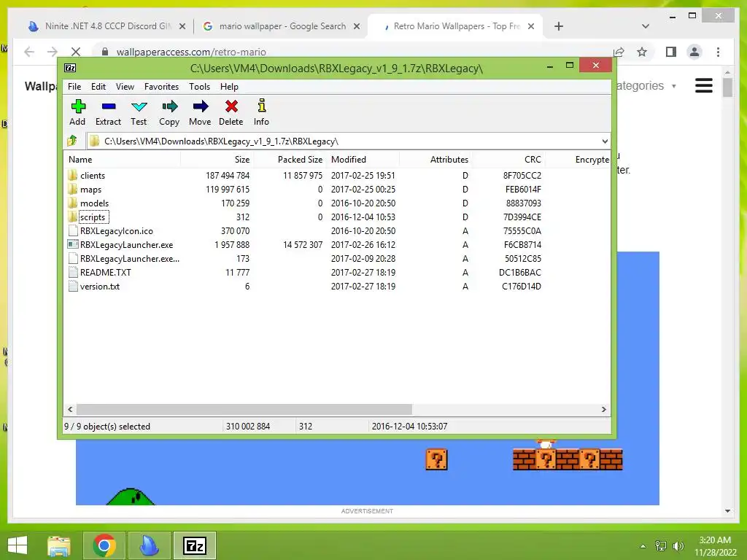Open a new Chrome tab

(x=559, y=26)
